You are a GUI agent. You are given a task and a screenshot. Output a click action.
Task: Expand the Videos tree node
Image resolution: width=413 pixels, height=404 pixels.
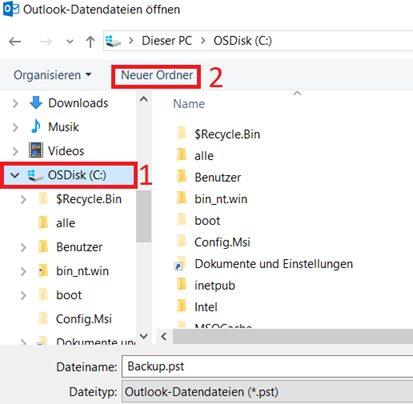coord(15,151)
